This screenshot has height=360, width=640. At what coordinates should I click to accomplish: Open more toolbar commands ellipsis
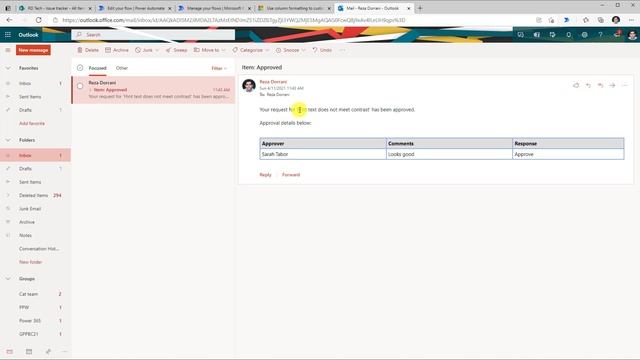(342, 50)
